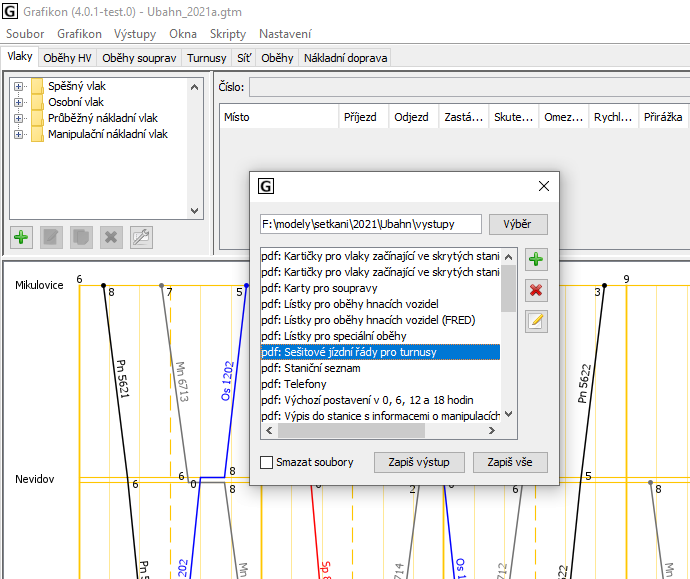Click the Zapiš výstup button
The height and width of the screenshot is (579, 690).
[x=418, y=462]
